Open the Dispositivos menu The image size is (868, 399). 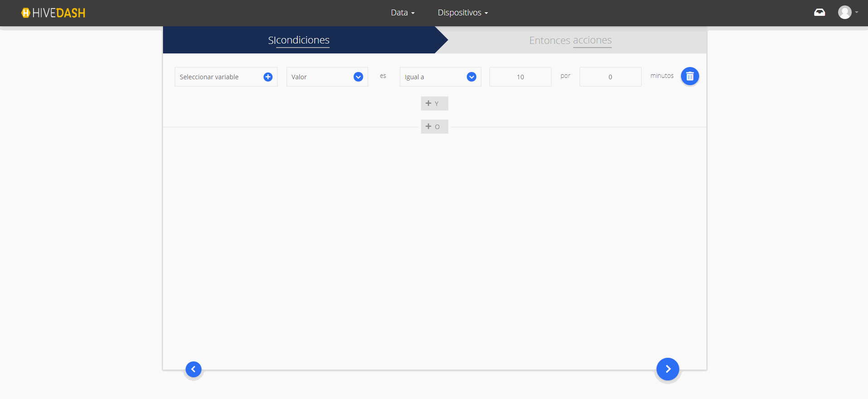[x=462, y=13]
